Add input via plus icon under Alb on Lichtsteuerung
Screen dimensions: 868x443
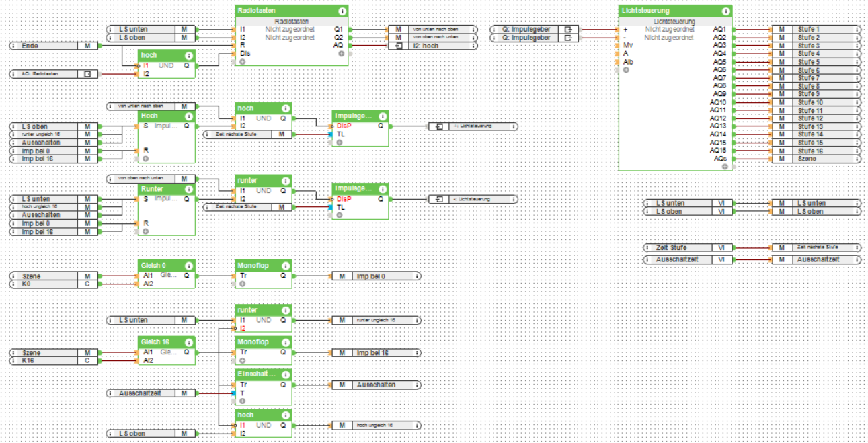tap(625, 69)
